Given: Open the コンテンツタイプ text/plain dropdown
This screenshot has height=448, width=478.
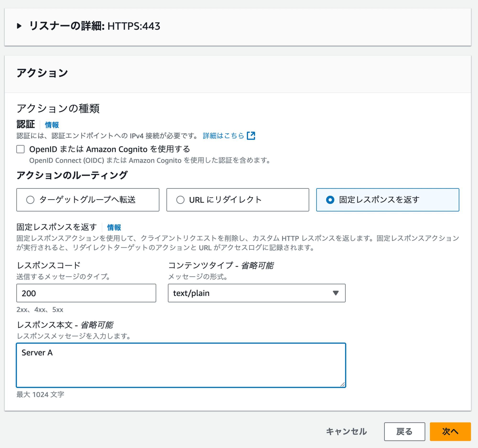Looking at the screenshot, I should coord(257,293).
